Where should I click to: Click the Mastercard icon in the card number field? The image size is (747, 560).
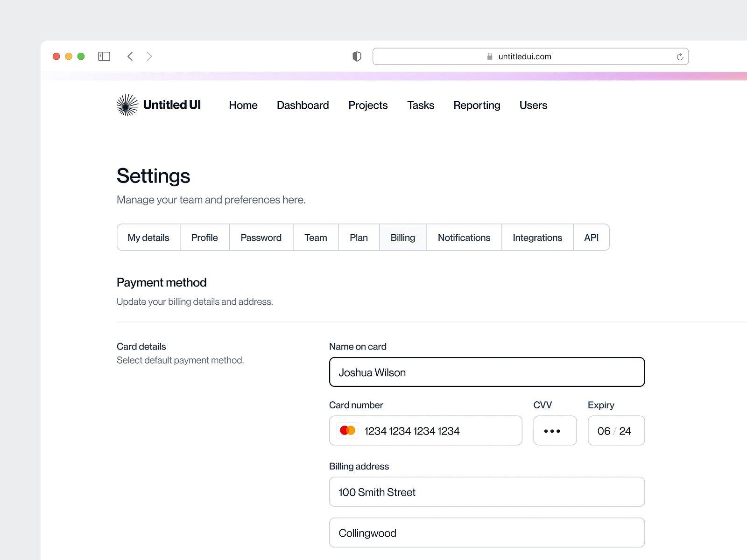tap(347, 430)
